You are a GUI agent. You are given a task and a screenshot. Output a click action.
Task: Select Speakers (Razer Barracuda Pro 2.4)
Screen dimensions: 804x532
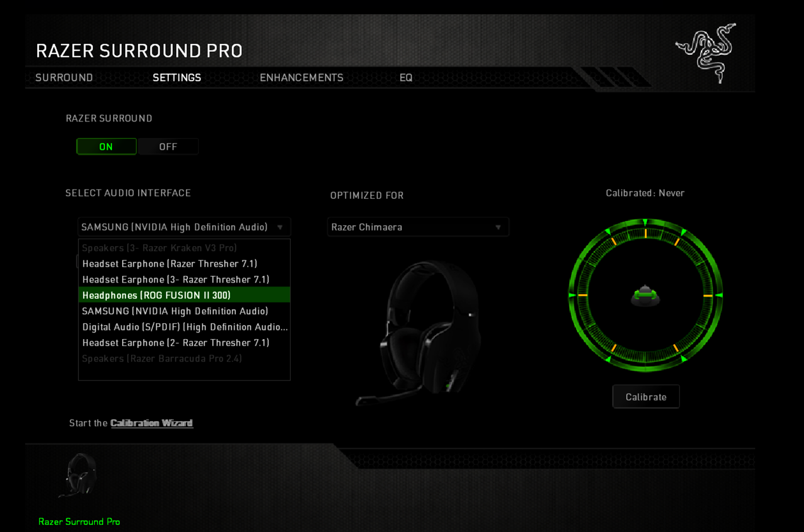(x=184, y=359)
